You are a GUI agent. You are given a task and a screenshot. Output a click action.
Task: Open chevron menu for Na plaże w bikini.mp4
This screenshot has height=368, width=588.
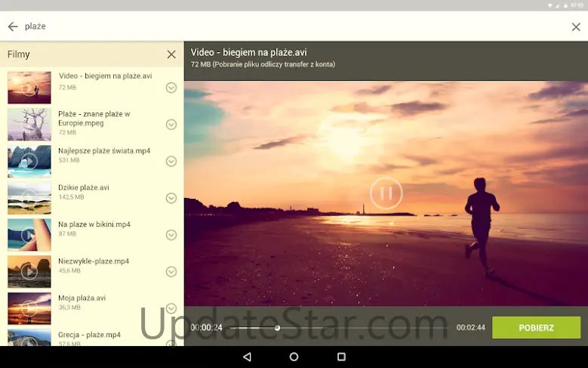(171, 235)
